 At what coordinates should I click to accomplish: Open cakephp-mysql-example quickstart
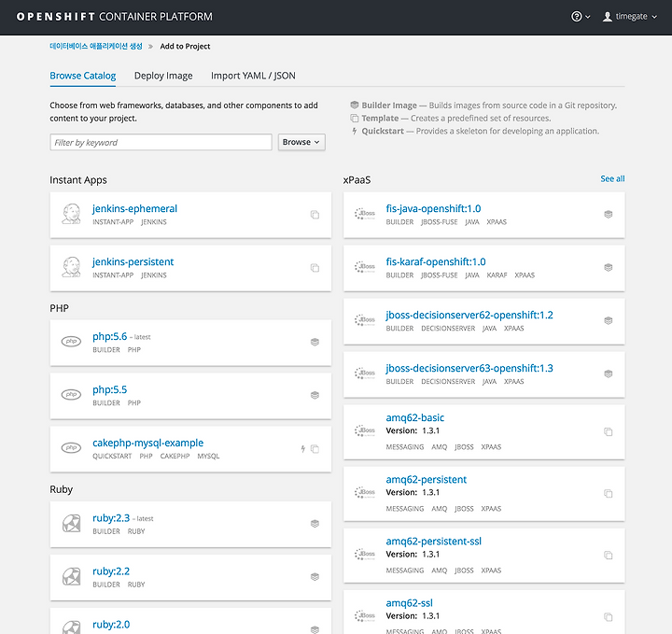coord(147,443)
